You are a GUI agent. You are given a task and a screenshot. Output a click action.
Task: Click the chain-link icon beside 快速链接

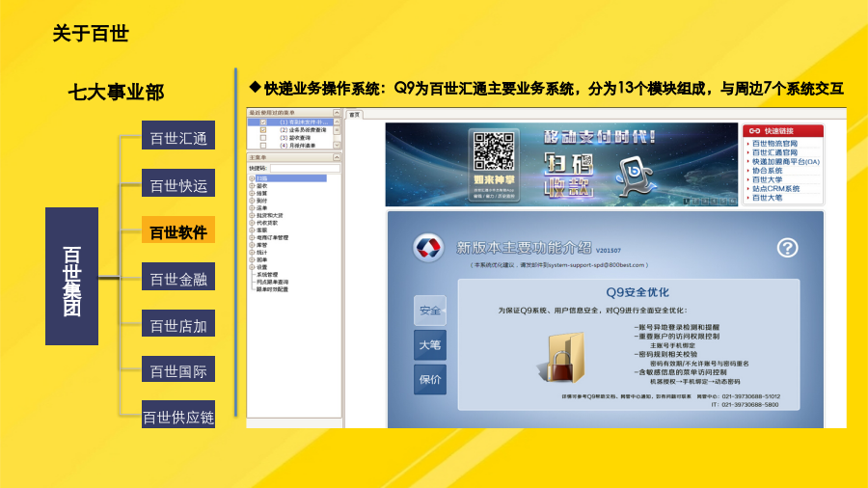click(x=754, y=131)
